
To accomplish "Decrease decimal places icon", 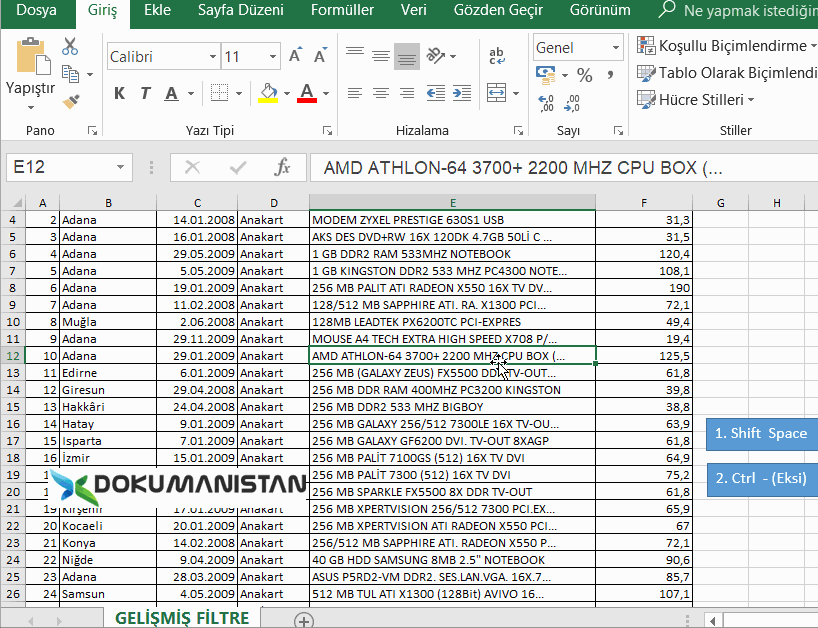I will (572, 103).
